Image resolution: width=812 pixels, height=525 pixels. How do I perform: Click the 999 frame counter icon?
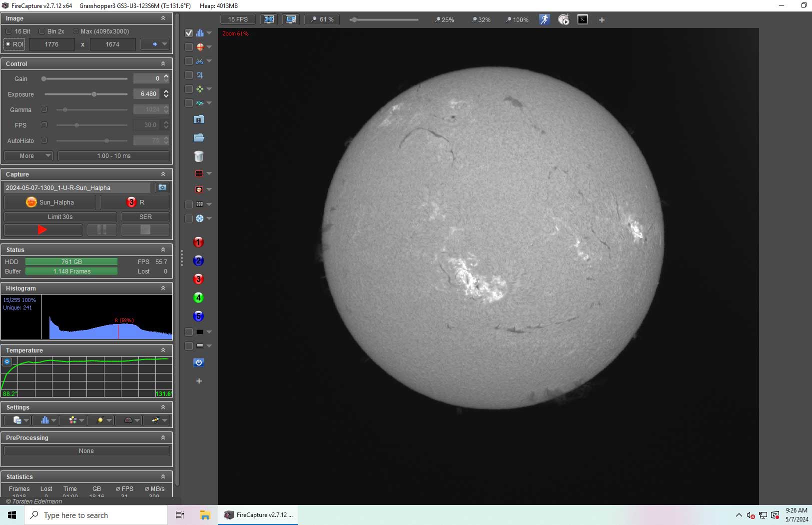[x=200, y=204]
